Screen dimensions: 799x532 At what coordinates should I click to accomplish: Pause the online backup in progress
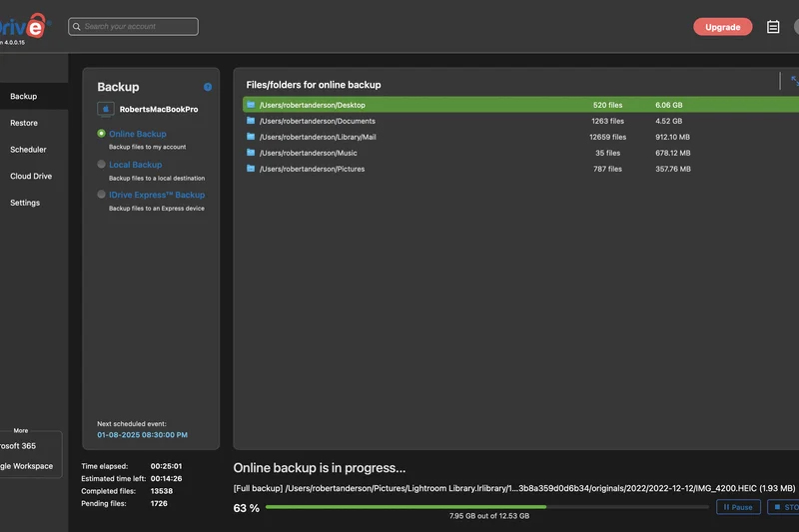pos(738,507)
